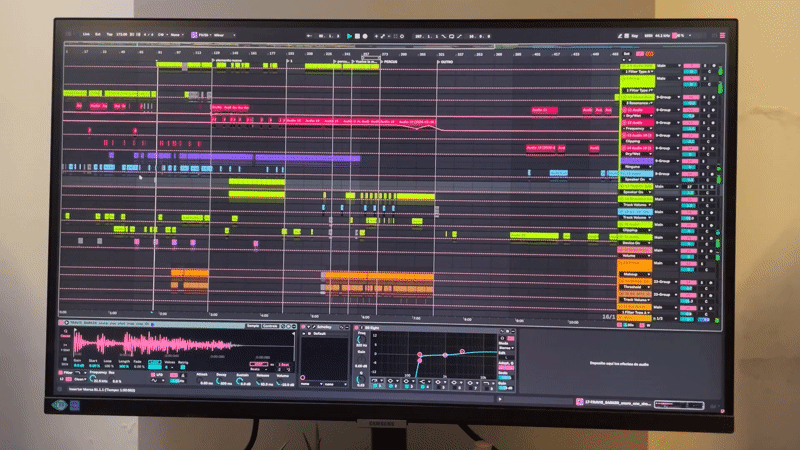Click the Simpler Release knob

point(258,382)
